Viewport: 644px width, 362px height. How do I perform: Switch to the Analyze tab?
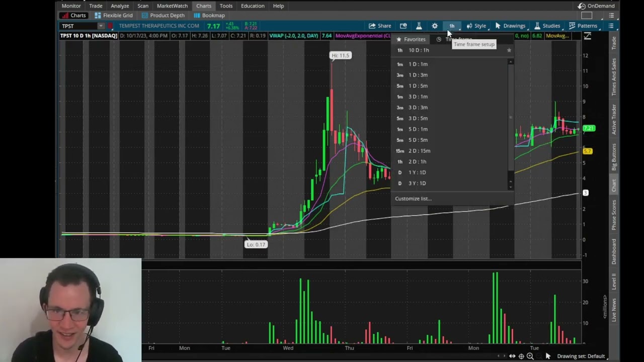pos(120,6)
